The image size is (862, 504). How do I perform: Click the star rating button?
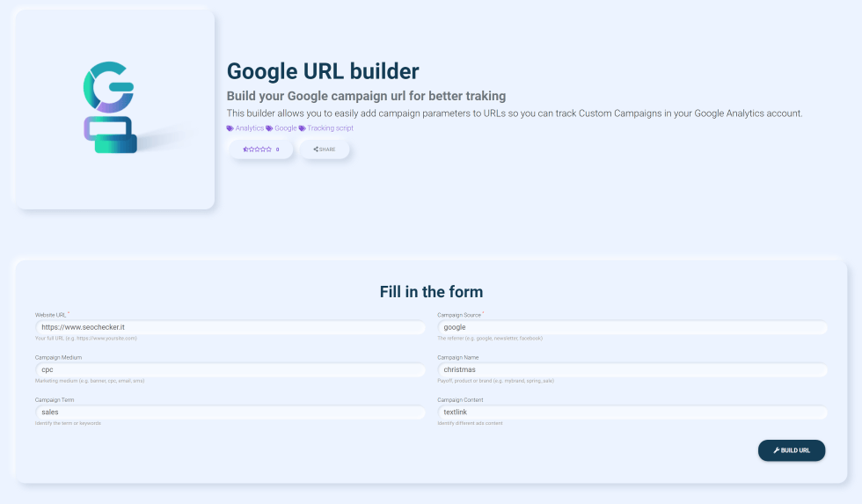coord(261,150)
